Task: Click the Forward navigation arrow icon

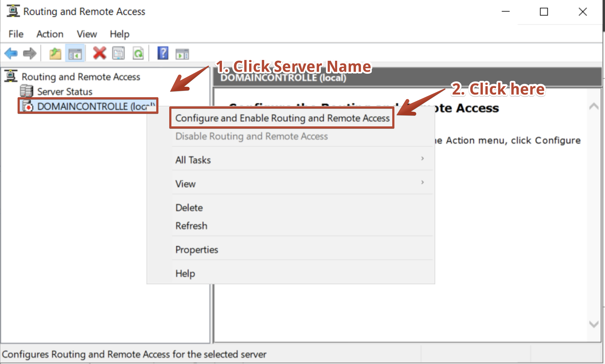Action: pyautogui.click(x=29, y=53)
